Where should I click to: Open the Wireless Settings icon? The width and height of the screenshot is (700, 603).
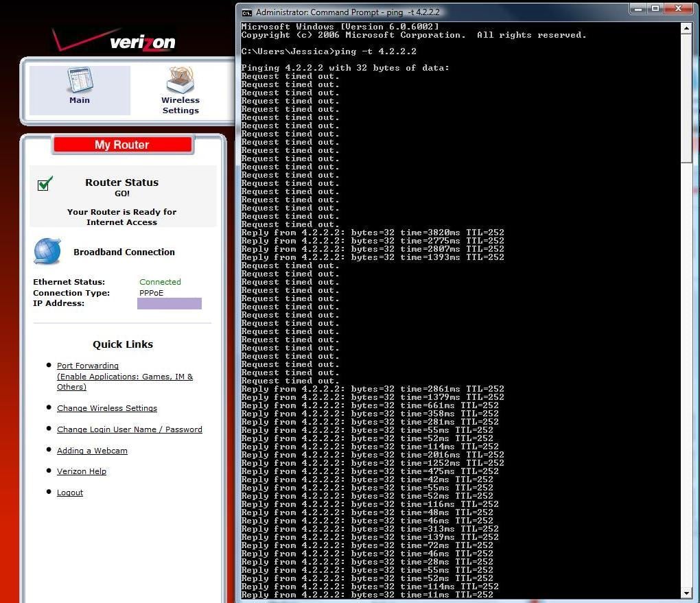[180, 91]
